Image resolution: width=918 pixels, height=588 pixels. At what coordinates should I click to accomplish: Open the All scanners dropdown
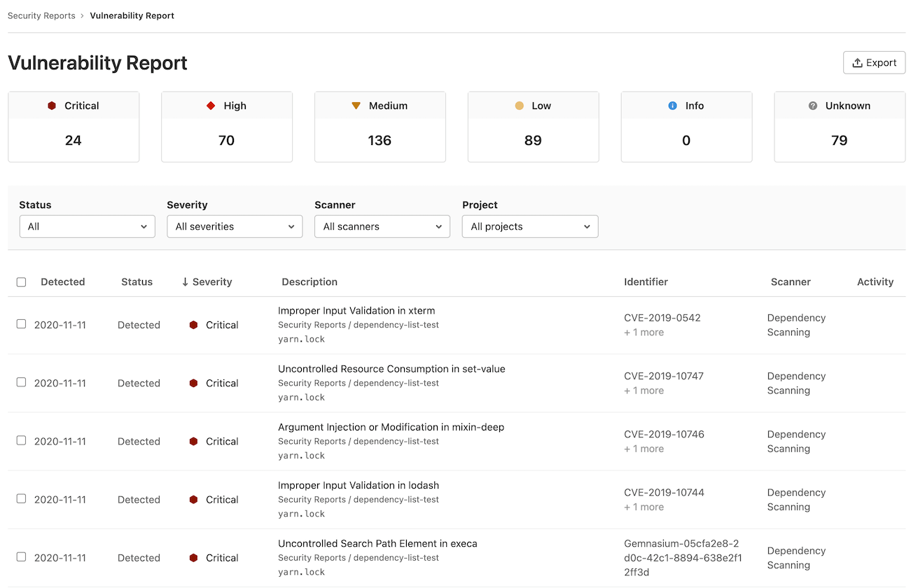pos(382,227)
